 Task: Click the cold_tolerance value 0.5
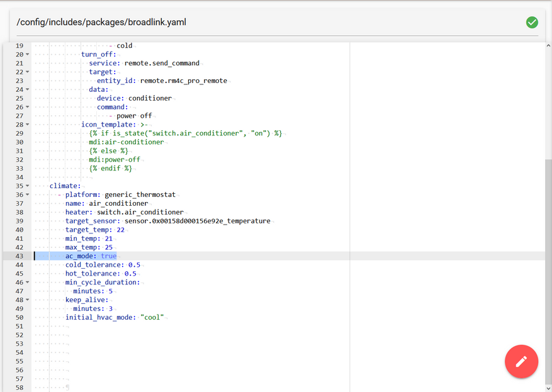pos(134,265)
